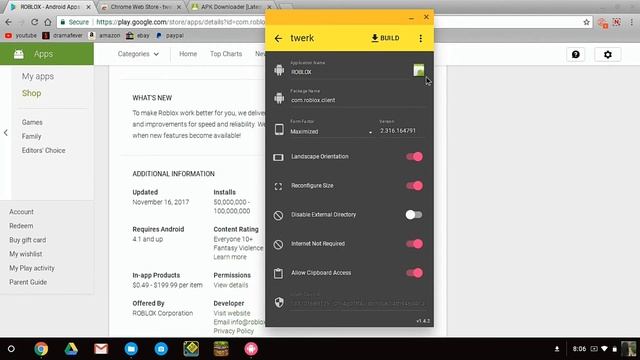
Task: Open Home in Play Store navigation
Action: click(x=188, y=54)
